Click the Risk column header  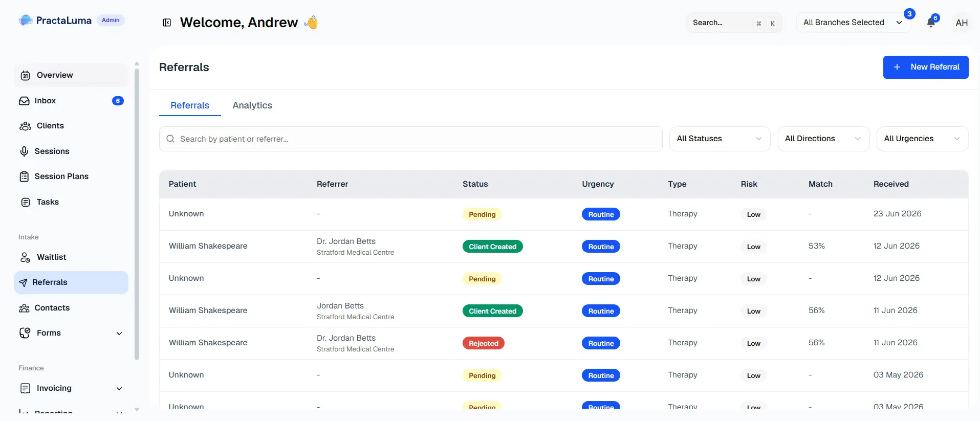749,184
